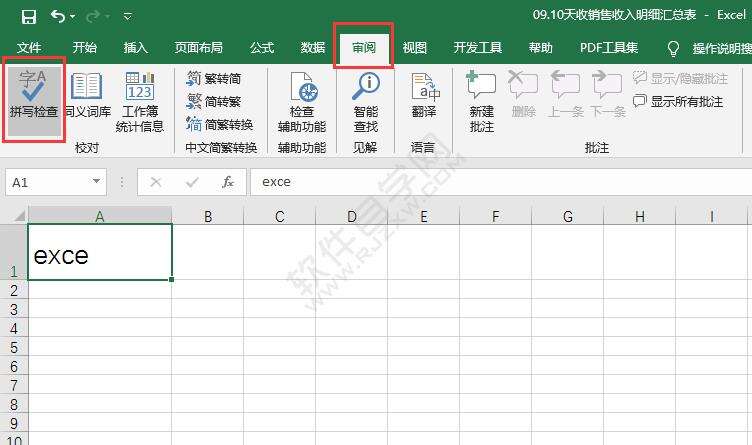
Task: Open the 帮助 tab
Action: (540, 47)
